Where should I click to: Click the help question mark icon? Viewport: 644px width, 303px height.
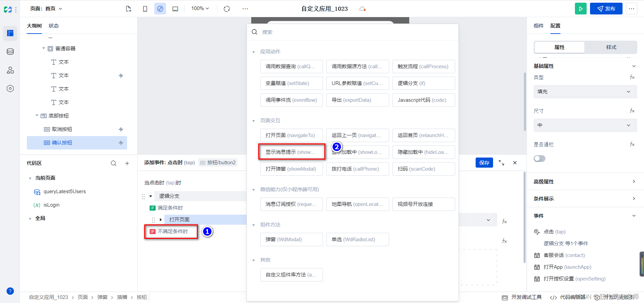[x=10, y=291]
